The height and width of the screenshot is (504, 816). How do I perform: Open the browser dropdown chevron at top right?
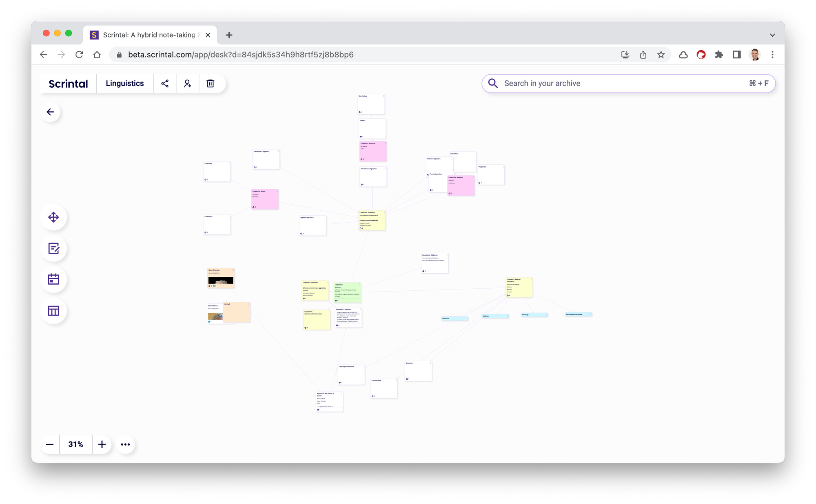click(772, 35)
